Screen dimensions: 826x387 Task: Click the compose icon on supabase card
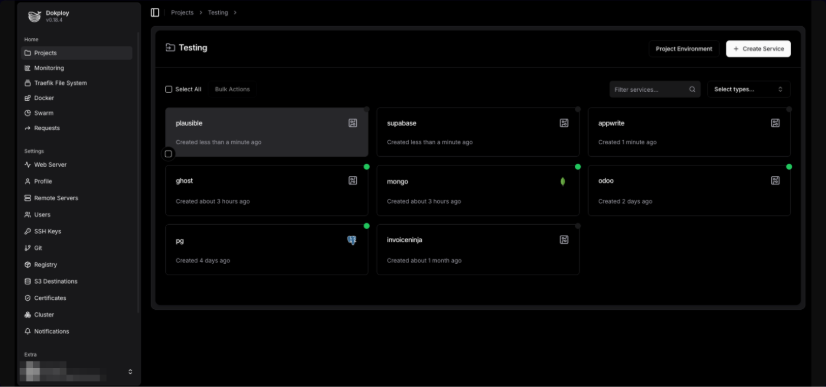click(x=564, y=123)
